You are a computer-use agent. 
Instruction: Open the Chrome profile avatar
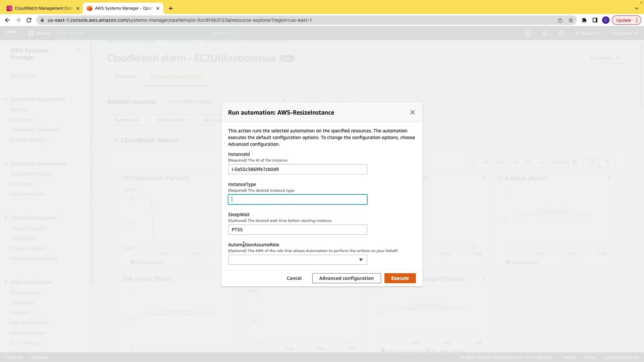point(605,20)
